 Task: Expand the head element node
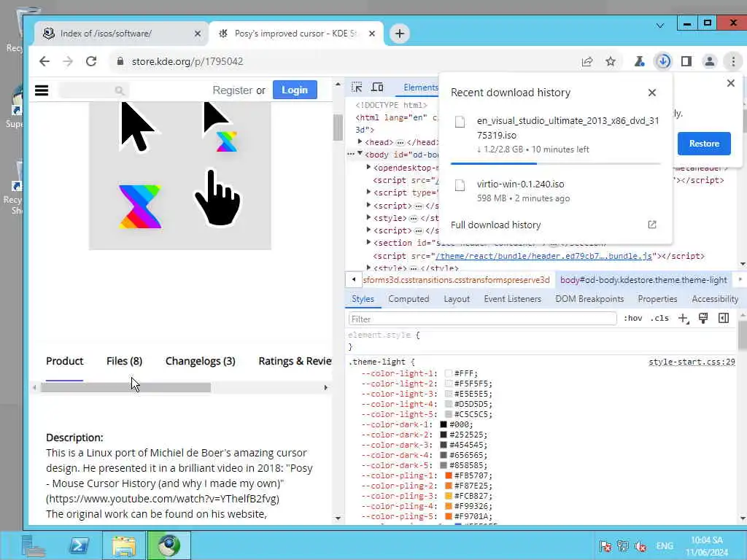pos(360,141)
